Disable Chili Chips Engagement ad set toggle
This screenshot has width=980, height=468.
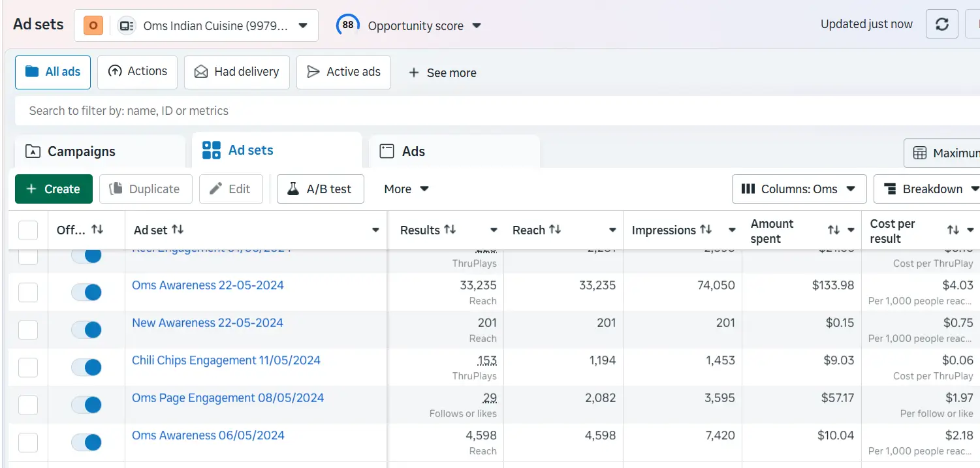tap(86, 367)
